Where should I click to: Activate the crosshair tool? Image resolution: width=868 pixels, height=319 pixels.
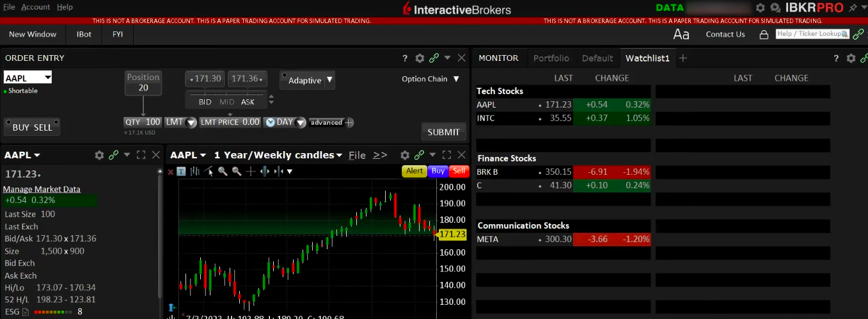251,171
